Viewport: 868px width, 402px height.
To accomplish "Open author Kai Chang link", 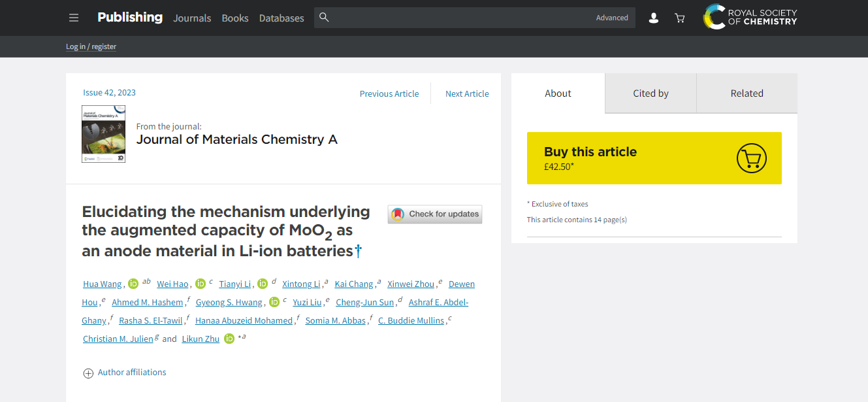I will (354, 284).
